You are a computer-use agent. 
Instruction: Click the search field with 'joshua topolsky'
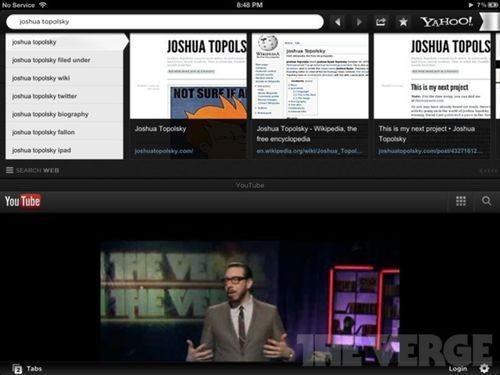165,22
